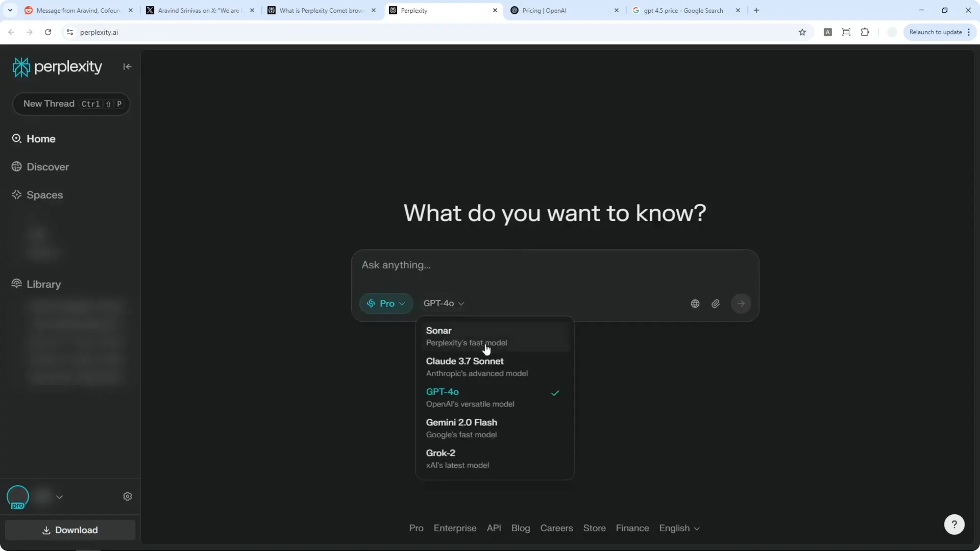Open the Discover section
This screenshot has width=980, height=551.
[48, 166]
